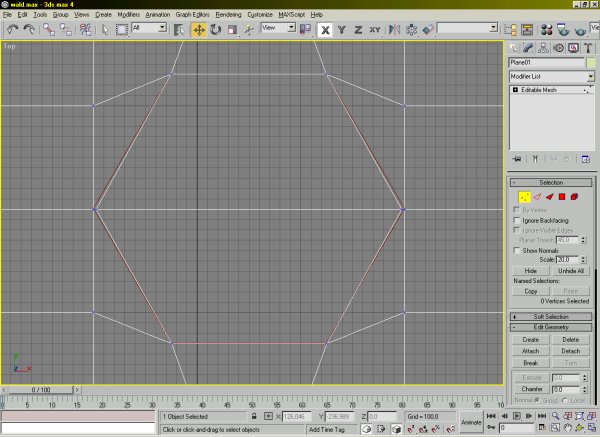Enable Show Normals checkbox
Screen dimensions: 600x437
point(516,250)
